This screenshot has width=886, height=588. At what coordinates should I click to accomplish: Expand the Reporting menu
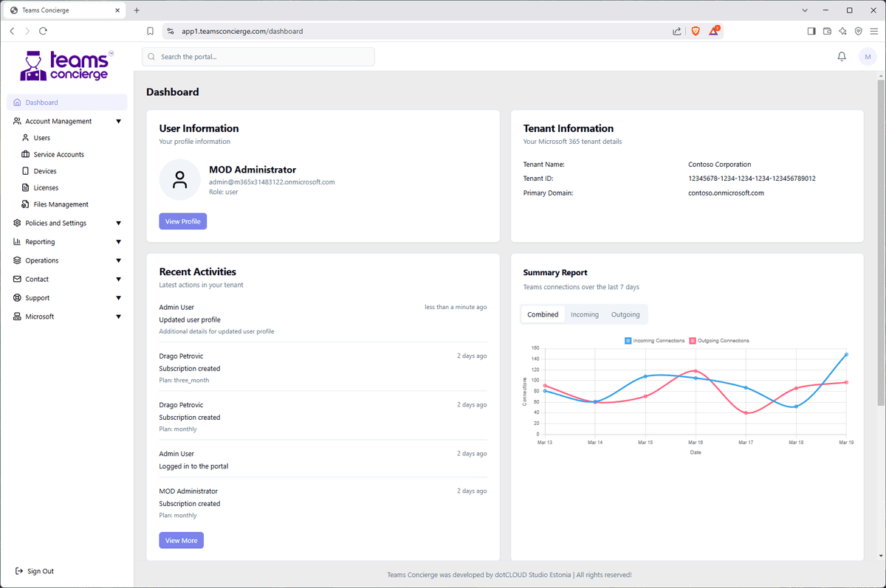coord(118,241)
